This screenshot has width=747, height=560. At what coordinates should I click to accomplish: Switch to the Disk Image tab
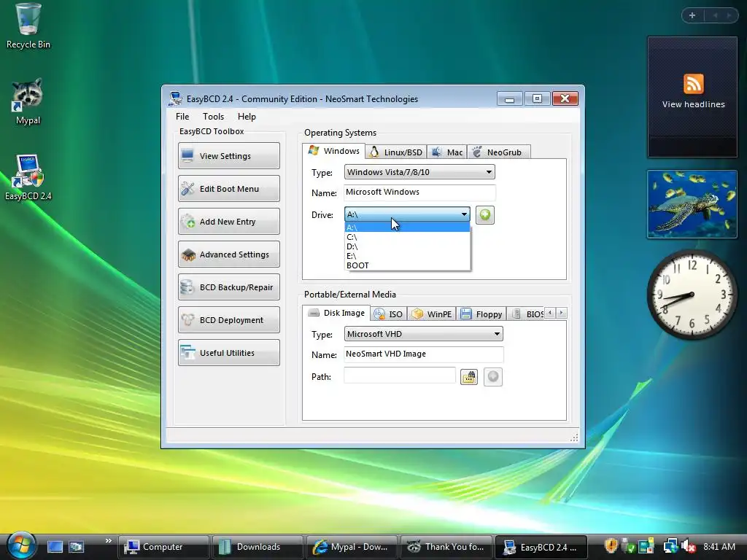click(x=336, y=313)
